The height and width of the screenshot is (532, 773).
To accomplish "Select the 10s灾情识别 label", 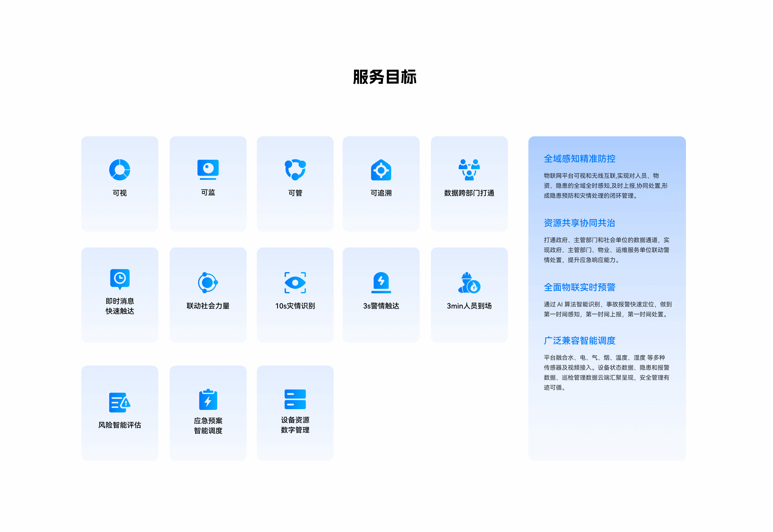I will [295, 306].
